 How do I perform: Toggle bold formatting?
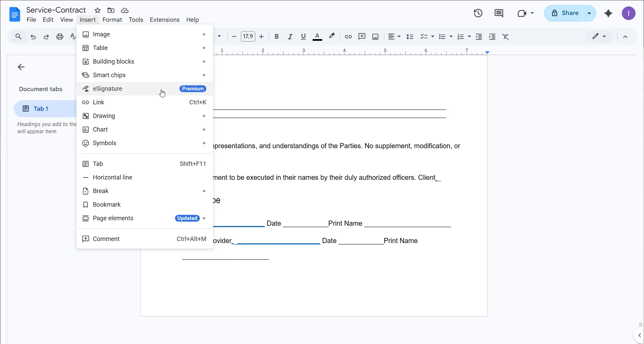pos(277,37)
